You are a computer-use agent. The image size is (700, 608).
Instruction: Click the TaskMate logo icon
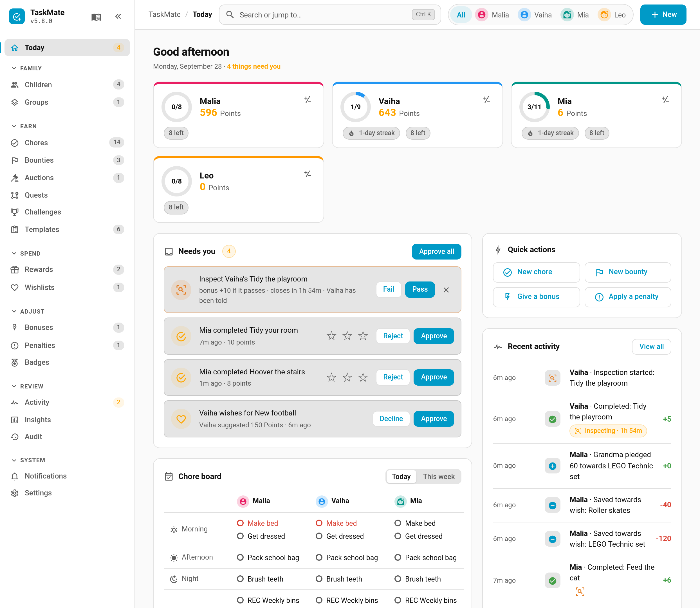click(x=17, y=16)
